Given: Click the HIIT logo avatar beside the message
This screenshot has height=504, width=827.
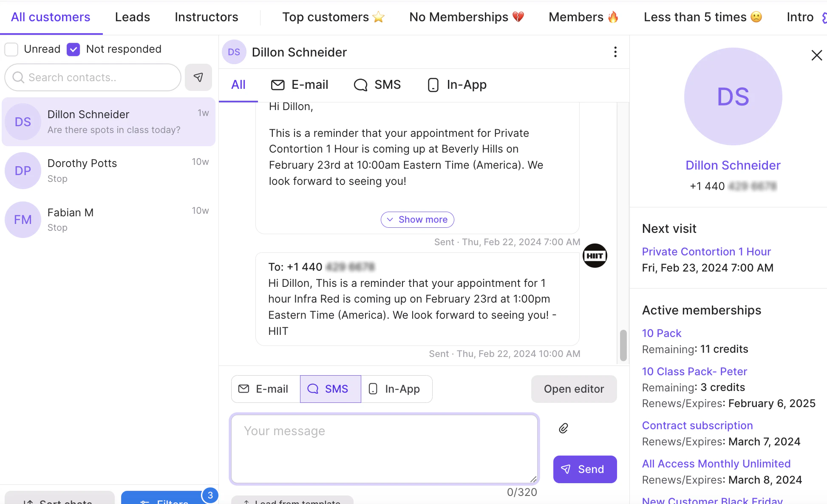Looking at the screenshot, I should (595, 255).
